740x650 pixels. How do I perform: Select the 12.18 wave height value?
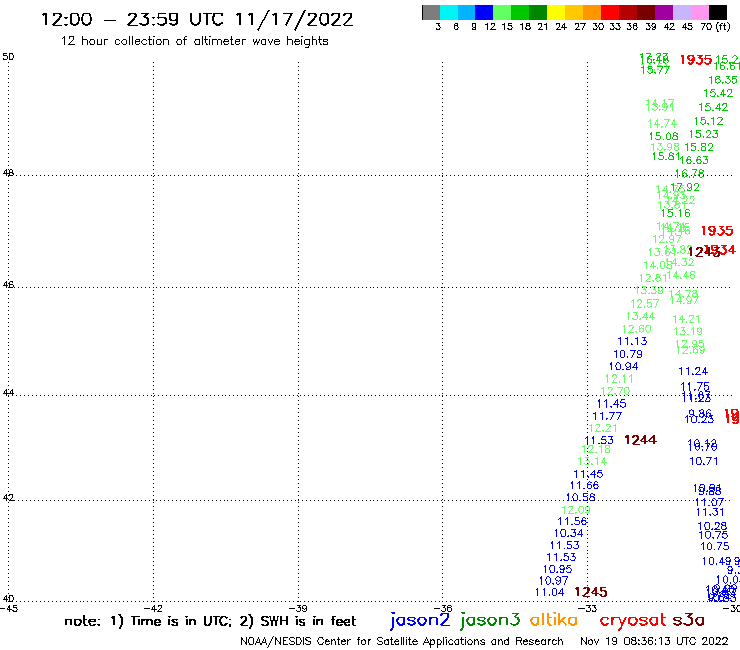point(596,449)
